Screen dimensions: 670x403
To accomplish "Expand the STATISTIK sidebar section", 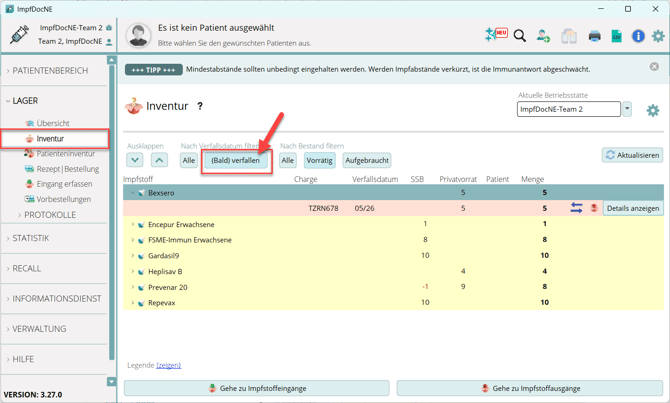I will click(x=31, y=238).
